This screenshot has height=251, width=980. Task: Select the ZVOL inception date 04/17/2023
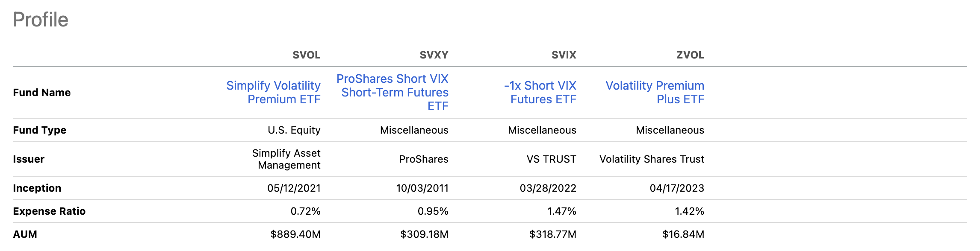tap(676, 188)
